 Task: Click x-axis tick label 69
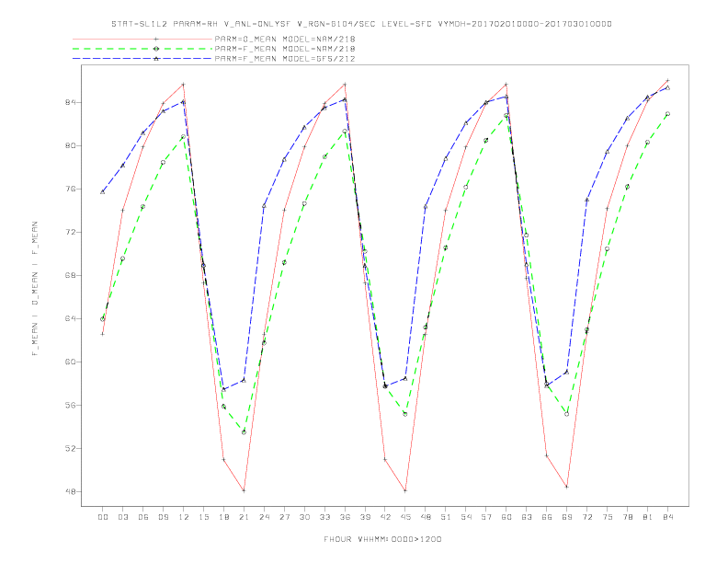point(567,517)
